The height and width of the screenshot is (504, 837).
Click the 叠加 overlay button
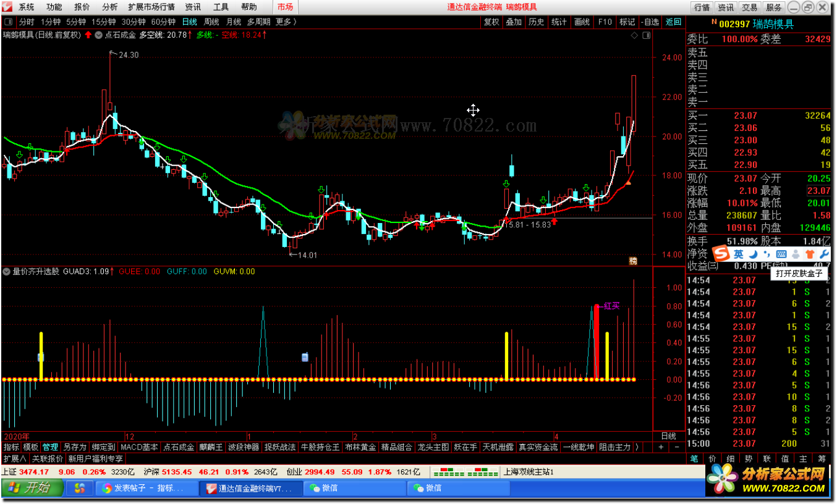coord(514,22)
